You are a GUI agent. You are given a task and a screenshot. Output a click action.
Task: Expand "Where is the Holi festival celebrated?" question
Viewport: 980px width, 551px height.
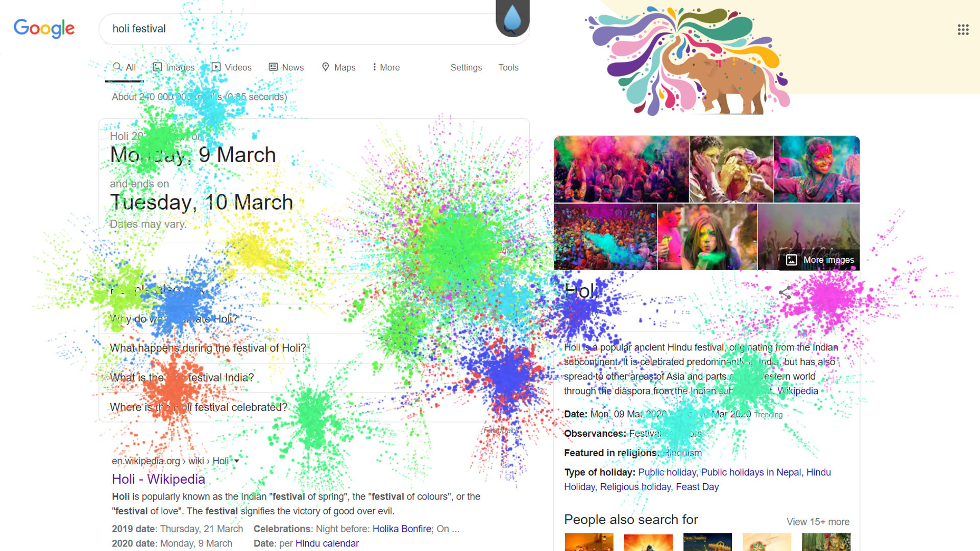tap(314, 407)
